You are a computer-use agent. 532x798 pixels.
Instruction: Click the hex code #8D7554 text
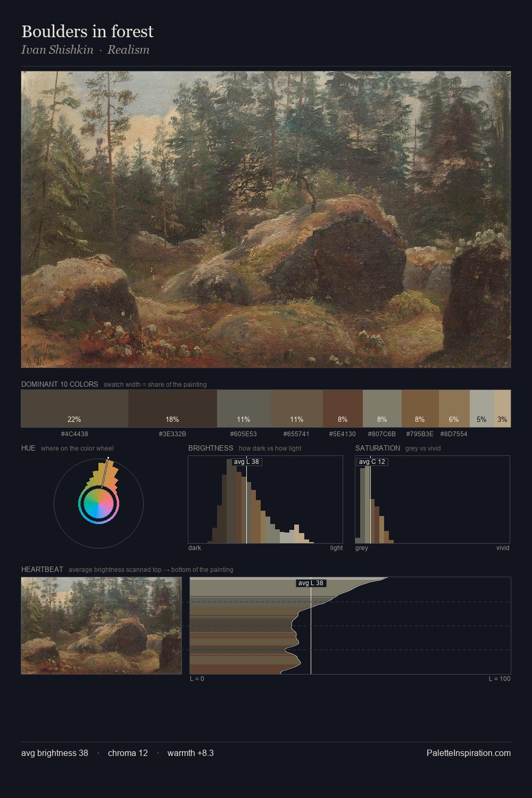(454, 434)
